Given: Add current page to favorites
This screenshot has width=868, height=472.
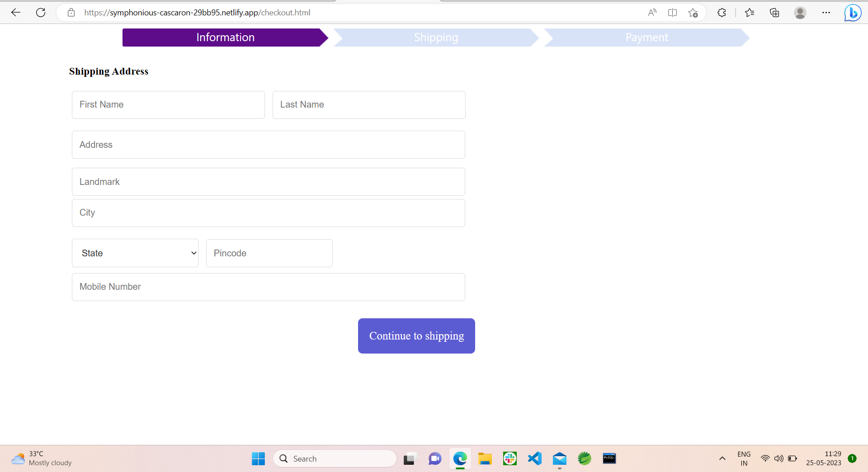Looking at the screenshot, I should tap(693, 12).
